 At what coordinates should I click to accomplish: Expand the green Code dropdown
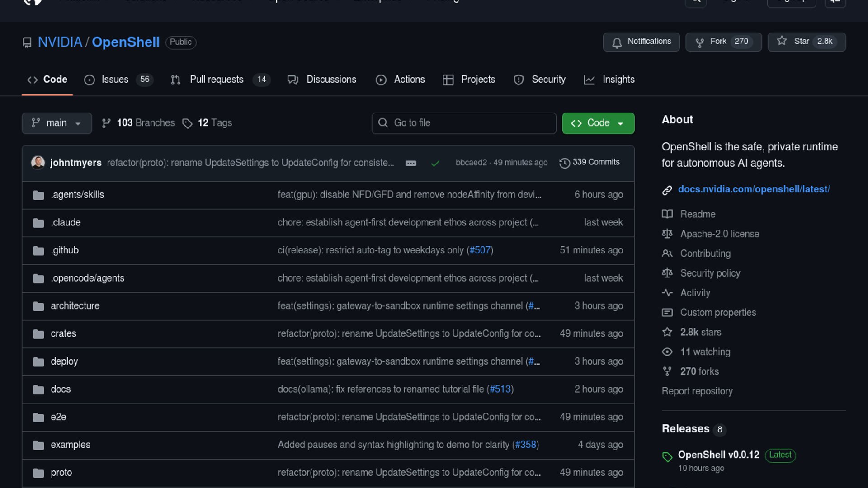[x=598, y=123]
